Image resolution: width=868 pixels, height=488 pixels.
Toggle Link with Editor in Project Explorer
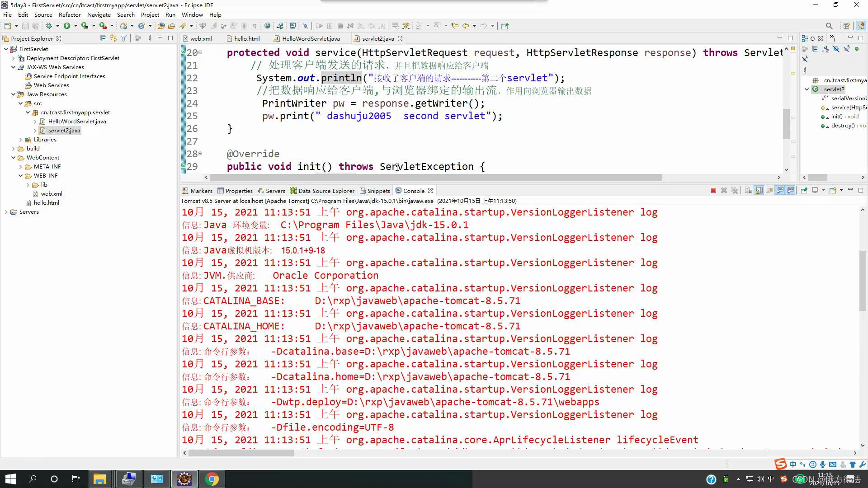click(113, 38)
